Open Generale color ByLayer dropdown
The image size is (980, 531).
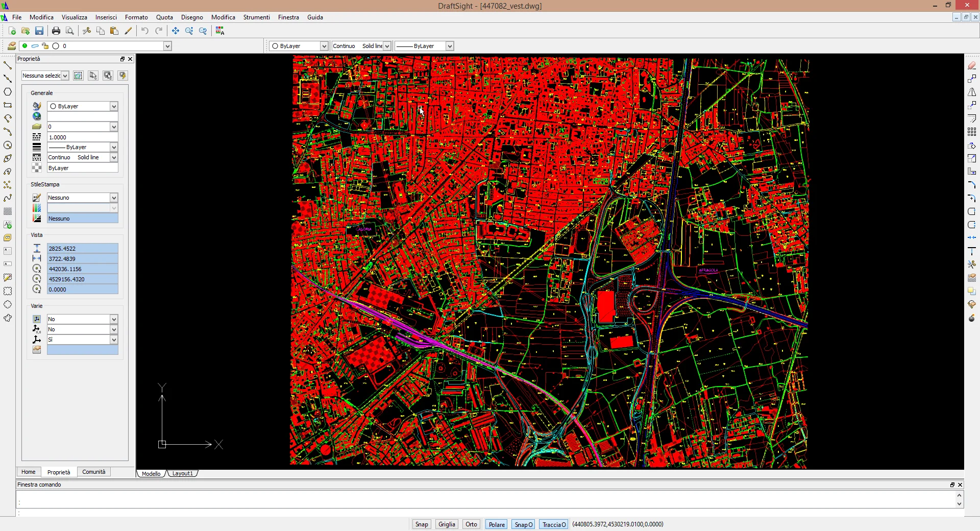tap(114, 106)
